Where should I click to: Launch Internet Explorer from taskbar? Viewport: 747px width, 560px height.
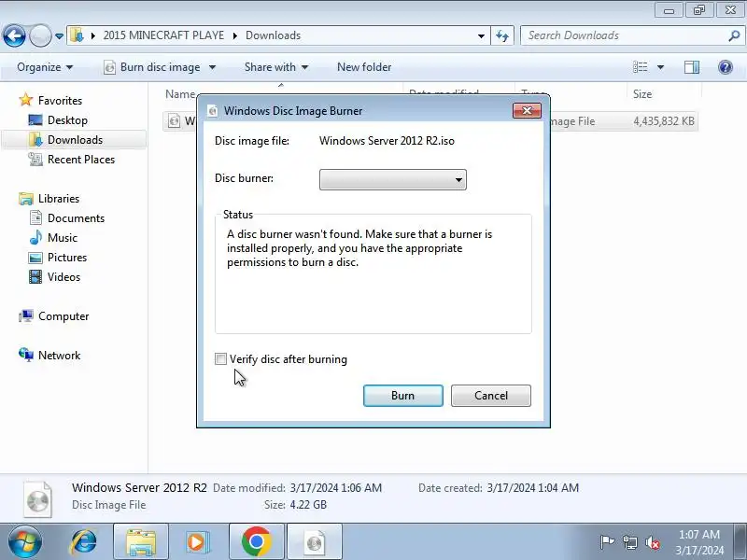tap(83, 542)
